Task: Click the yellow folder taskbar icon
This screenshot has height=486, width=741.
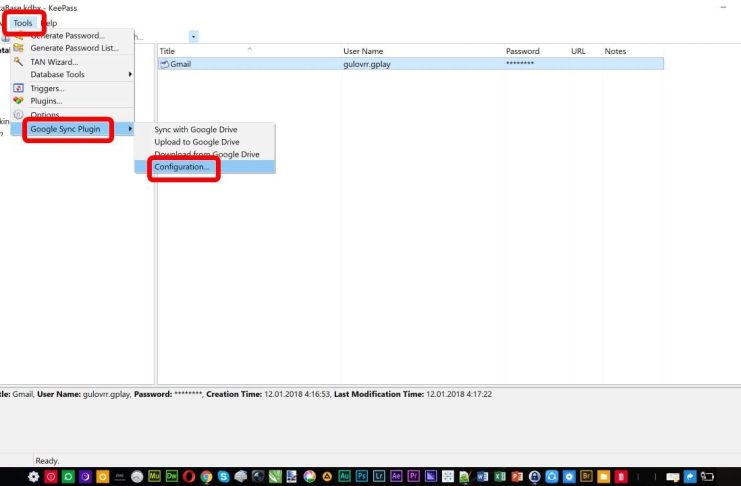Action: tap(603, 476)
